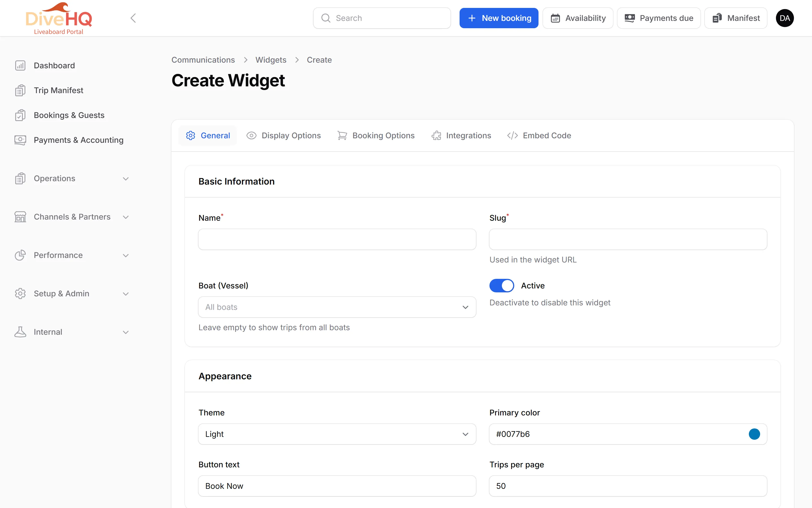Viewport: 812px width, 508px height.
Task: Switch to the General tab
Action: pos(208,135)
